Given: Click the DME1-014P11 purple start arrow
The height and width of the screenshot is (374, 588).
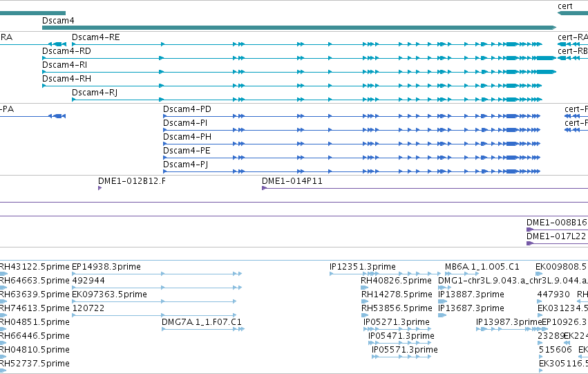Looking at the screenshot, I should 265,188.
